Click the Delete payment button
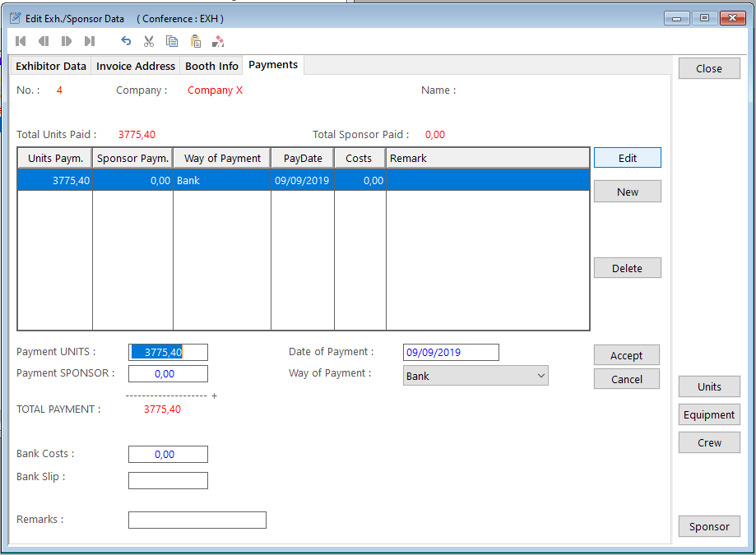Viewport: 756px width, 555px height. click(627, 268)
